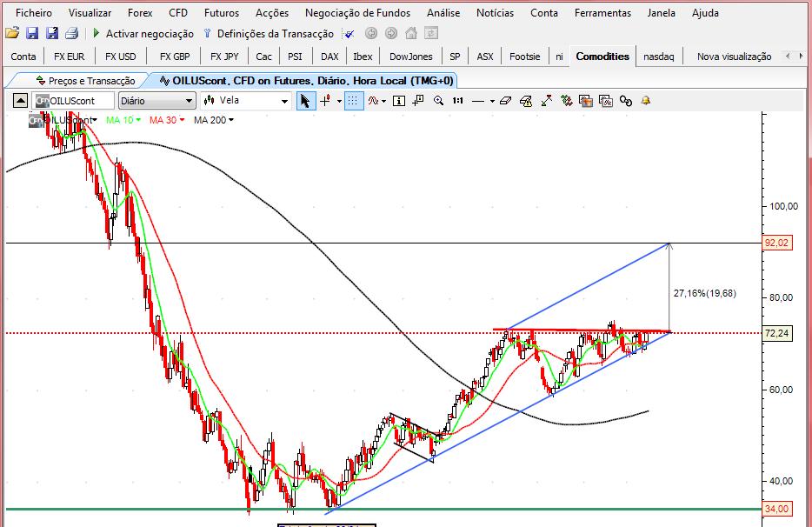This screenshot has width=812, height=527.
Task: Click the chart window settings icon
Action: tap(606, 101)
